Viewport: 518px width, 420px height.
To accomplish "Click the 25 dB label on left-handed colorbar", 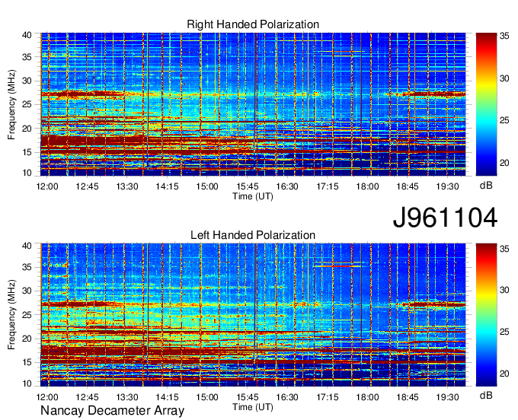I will click(504, 332).
